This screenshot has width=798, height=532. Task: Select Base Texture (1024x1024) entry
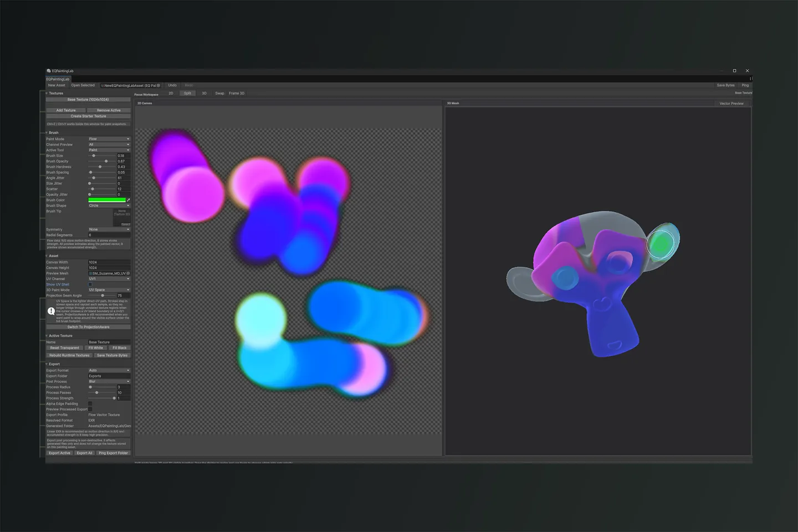coord(88,100)
